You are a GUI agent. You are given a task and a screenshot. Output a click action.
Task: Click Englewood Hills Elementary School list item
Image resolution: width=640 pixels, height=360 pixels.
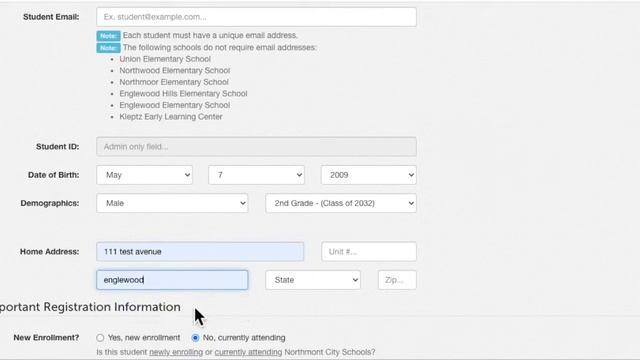[183, 93]
